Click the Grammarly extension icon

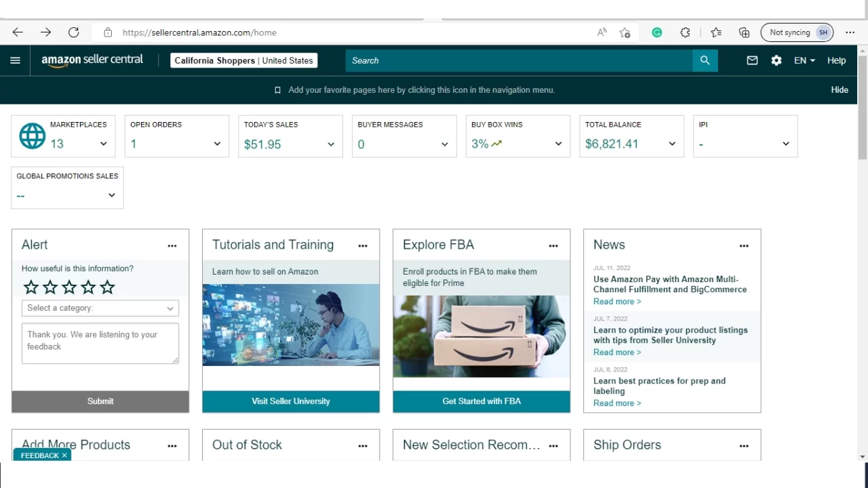coord(656,32)
